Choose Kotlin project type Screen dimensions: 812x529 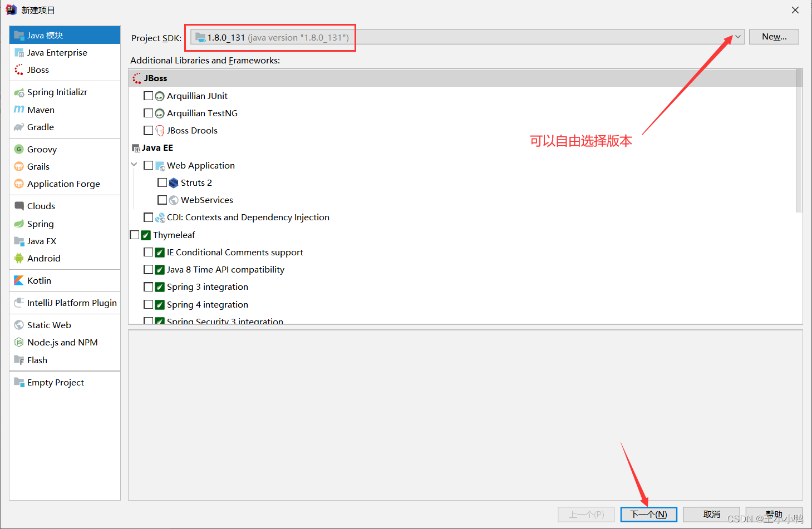65,280
